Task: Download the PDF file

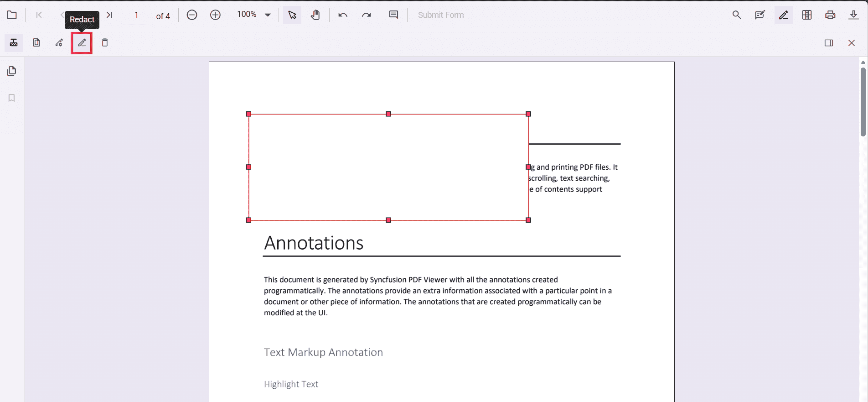Action: [853, 15]
